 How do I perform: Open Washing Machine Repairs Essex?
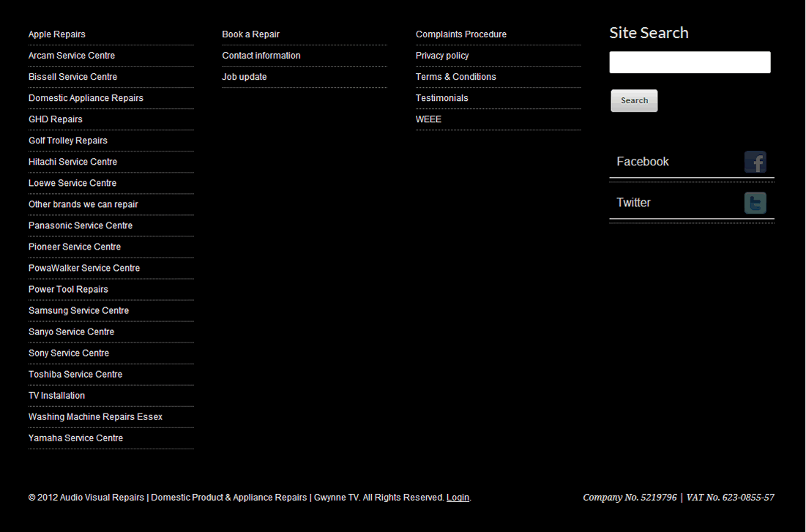click(x=95, y=417)
